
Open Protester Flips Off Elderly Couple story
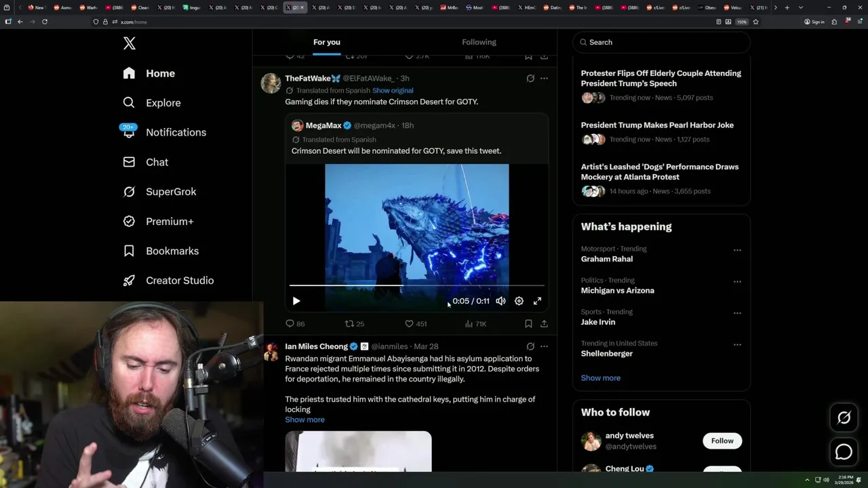pyautogui.click(x=661, y=78)
